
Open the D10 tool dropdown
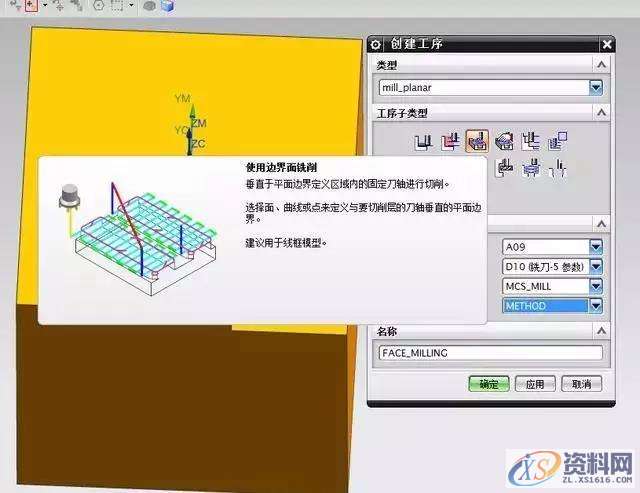point(596,266)
